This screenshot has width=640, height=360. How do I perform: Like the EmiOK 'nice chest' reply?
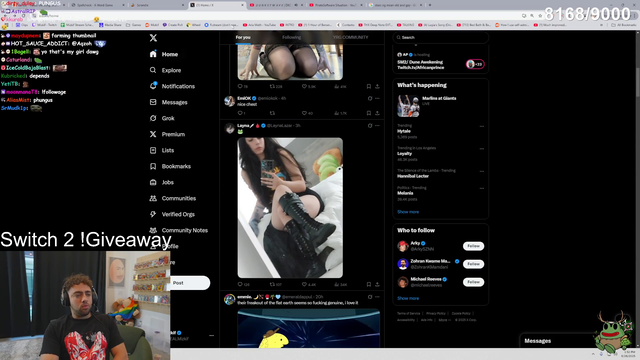[307, 113]
